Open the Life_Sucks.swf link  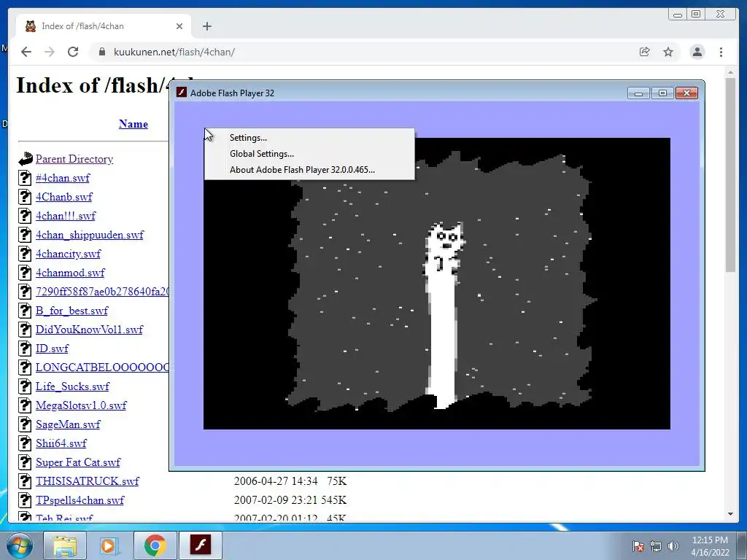pos(72,386)
